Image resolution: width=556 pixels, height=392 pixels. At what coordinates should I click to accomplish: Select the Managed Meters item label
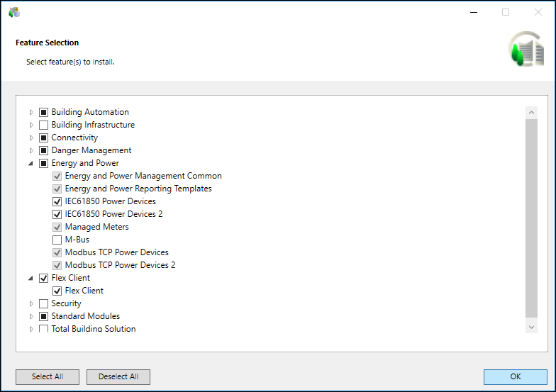[96, 227]
